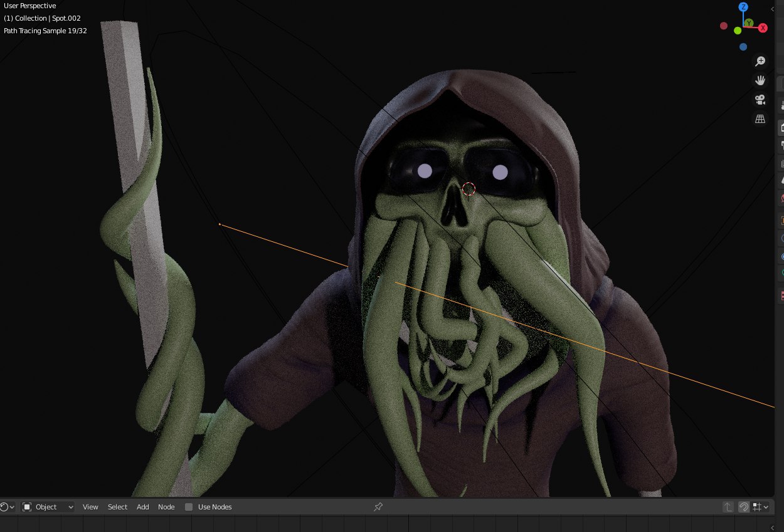The image size is (784, 532).
Task: Toggle the camera view icon
Action: point(760,100)
